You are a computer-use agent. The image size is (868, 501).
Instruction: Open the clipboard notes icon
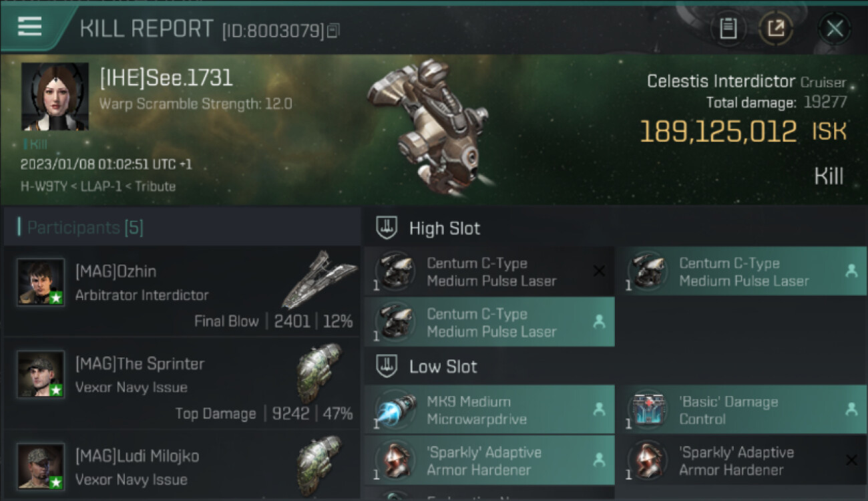728,28
